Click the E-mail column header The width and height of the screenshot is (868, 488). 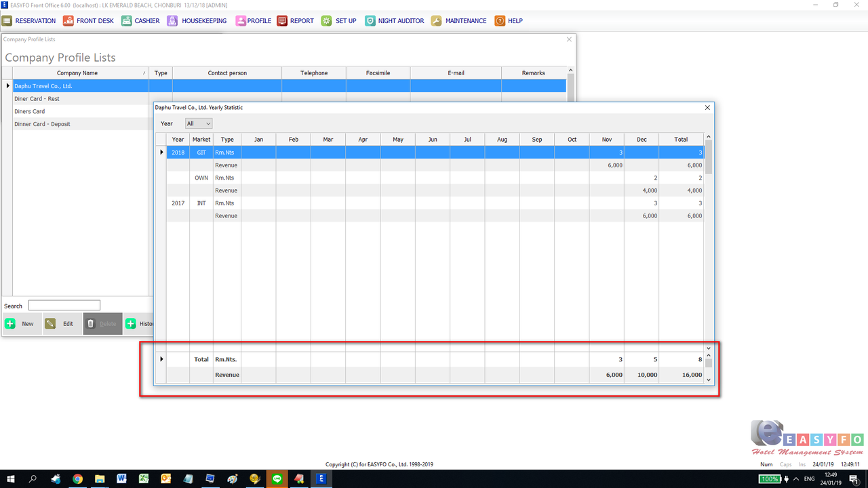pos(456,73)
